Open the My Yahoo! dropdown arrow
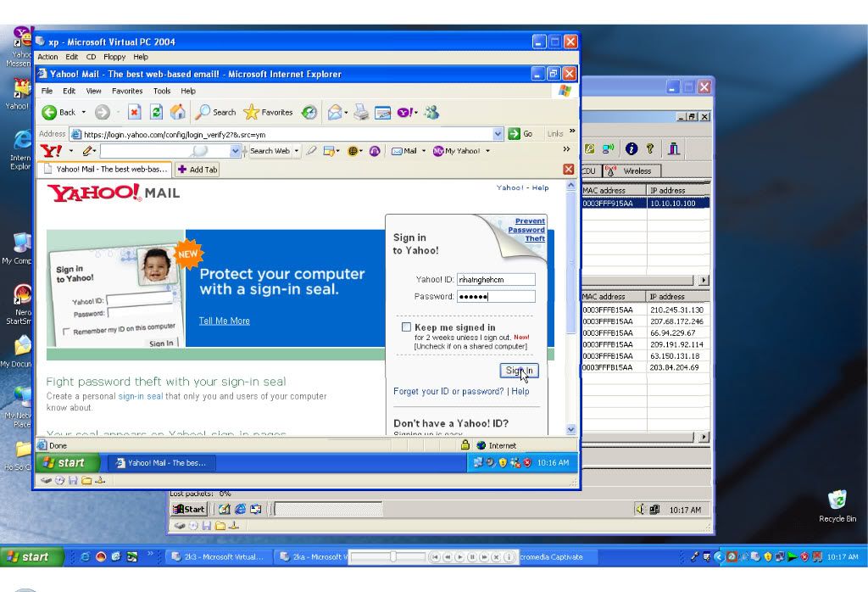 click(487, 151)
